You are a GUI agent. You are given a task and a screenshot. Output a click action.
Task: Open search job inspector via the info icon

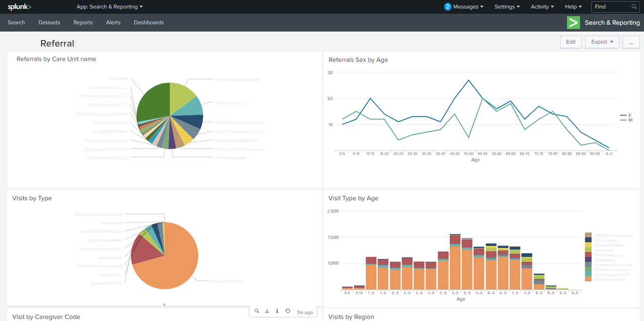coord(277,310)
